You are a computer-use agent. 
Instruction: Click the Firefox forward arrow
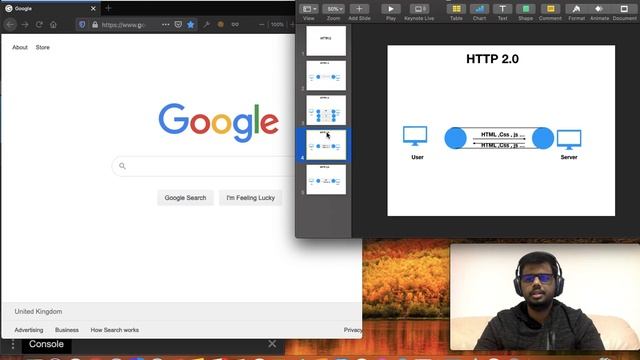point(25,24)
